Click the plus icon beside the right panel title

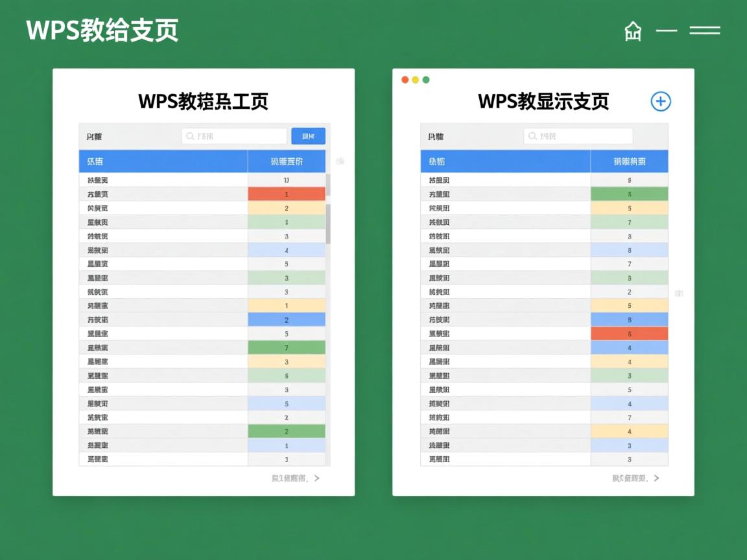pos(660,101)
